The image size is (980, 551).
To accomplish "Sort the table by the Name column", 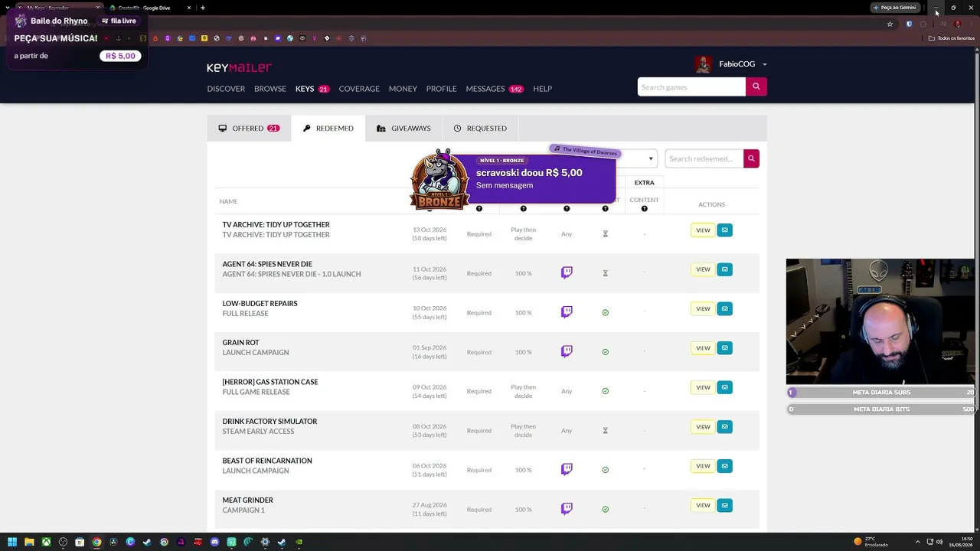I will tap(228, 201).
